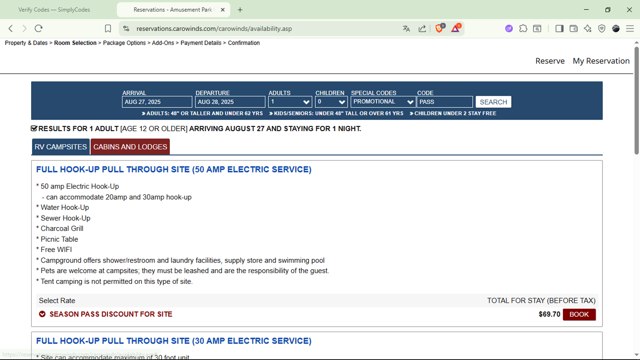640x360 pixels.
Task: Open the extensions puzzle icon
Action: pyautogui.click(x=523, y=29)
